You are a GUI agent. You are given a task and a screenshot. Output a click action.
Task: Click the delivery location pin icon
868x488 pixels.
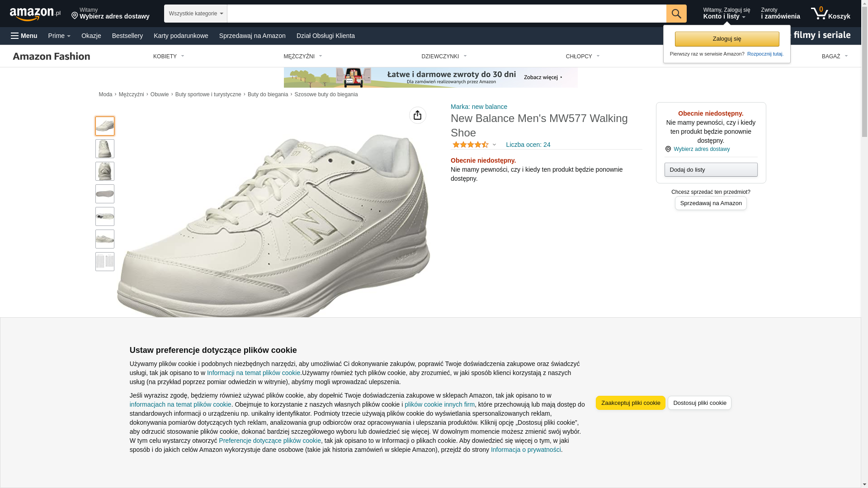(x=75, y=16)
